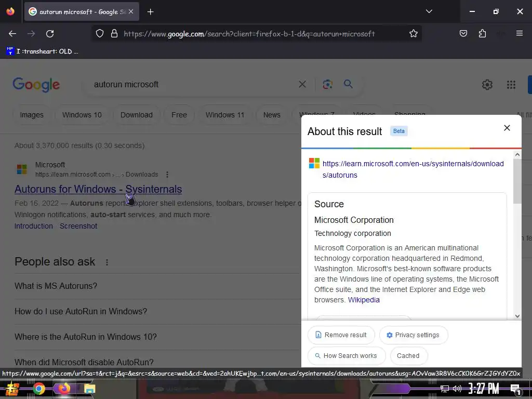Open a new tab with plus button

150,12
